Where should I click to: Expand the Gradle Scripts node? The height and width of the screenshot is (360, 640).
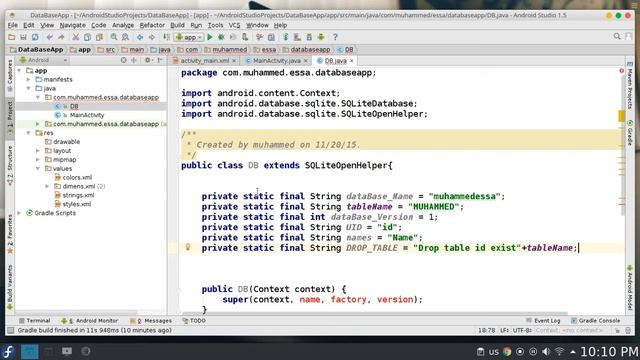(x=19, y=213)
